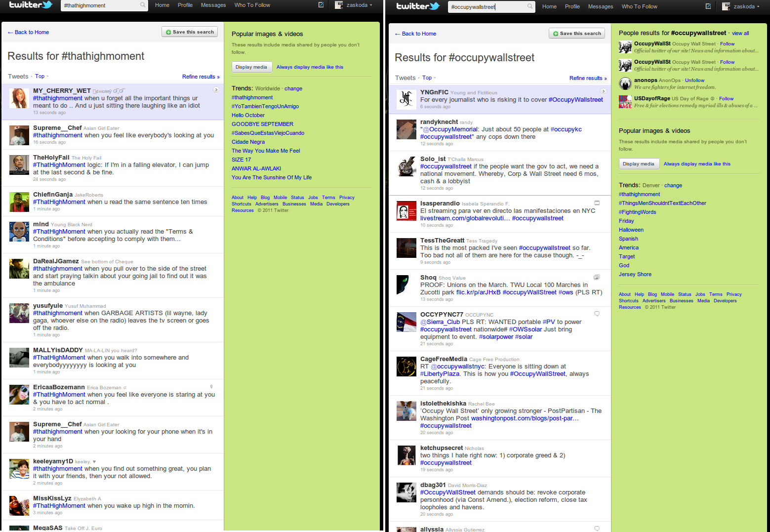Screen dimensions: 770x532
Task: Open Who To Follow in right window
Action: point(639,7)
